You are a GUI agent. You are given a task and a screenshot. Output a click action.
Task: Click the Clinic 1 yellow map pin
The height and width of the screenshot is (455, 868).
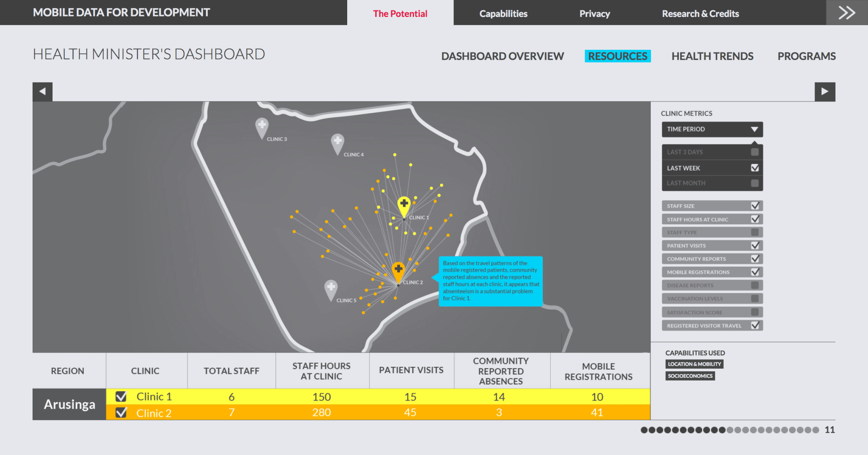[404, 205]
